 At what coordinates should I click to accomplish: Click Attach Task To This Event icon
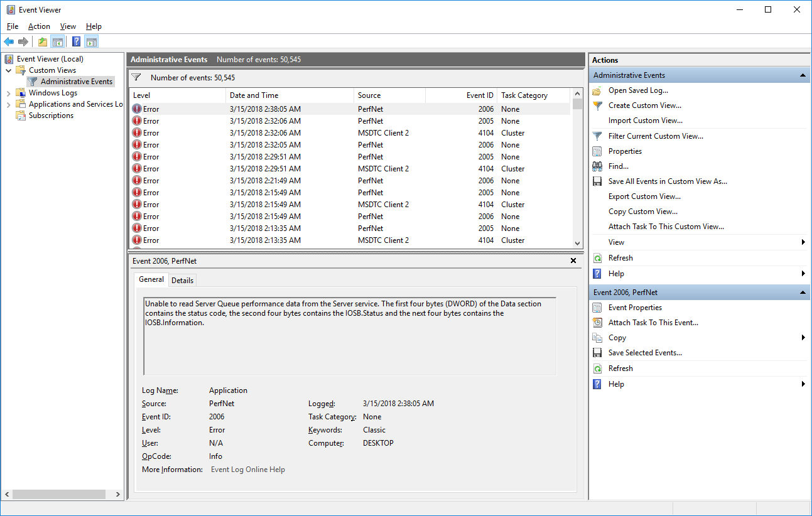point(597,323)
